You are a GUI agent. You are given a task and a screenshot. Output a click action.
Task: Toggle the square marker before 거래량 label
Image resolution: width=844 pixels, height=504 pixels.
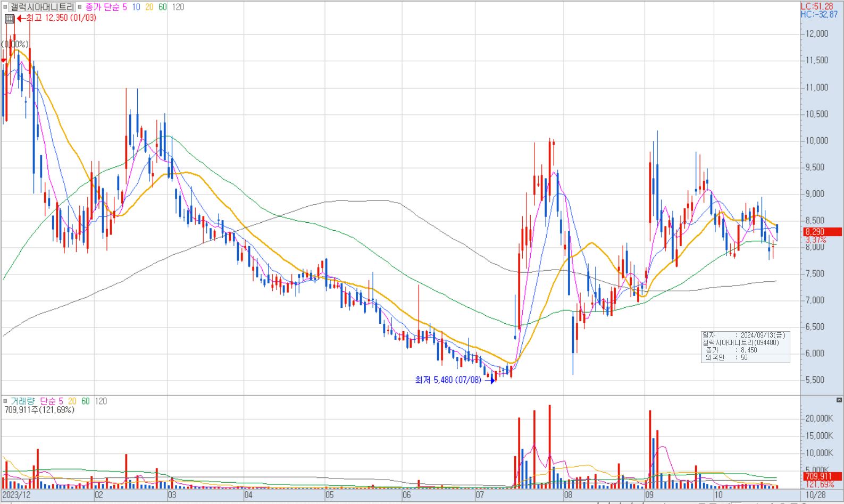(5, 401)
